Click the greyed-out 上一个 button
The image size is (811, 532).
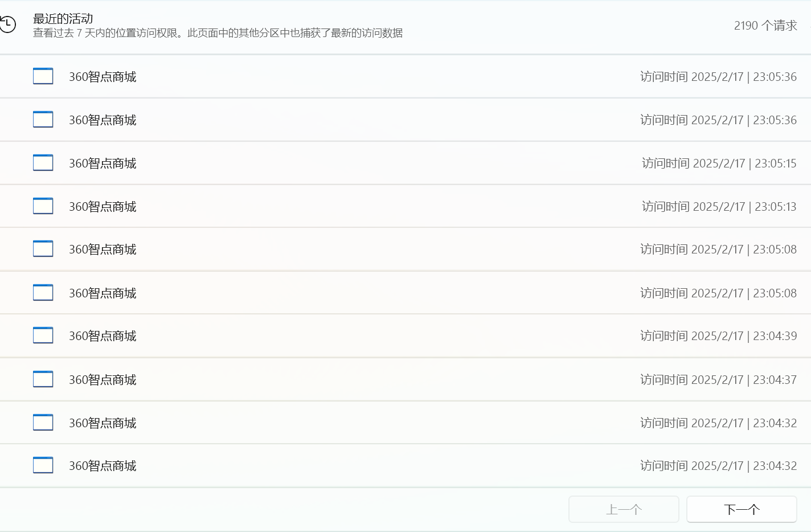point(624,509)
